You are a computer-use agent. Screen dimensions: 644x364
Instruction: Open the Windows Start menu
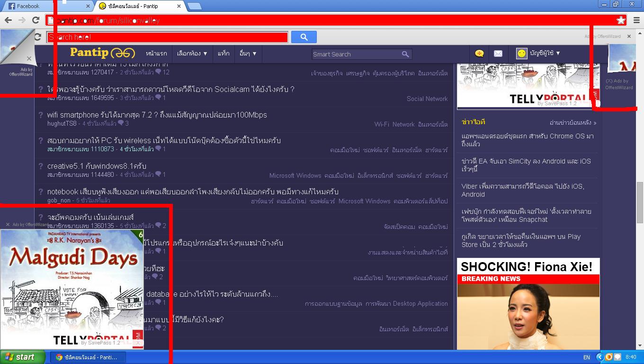point(22,357)
